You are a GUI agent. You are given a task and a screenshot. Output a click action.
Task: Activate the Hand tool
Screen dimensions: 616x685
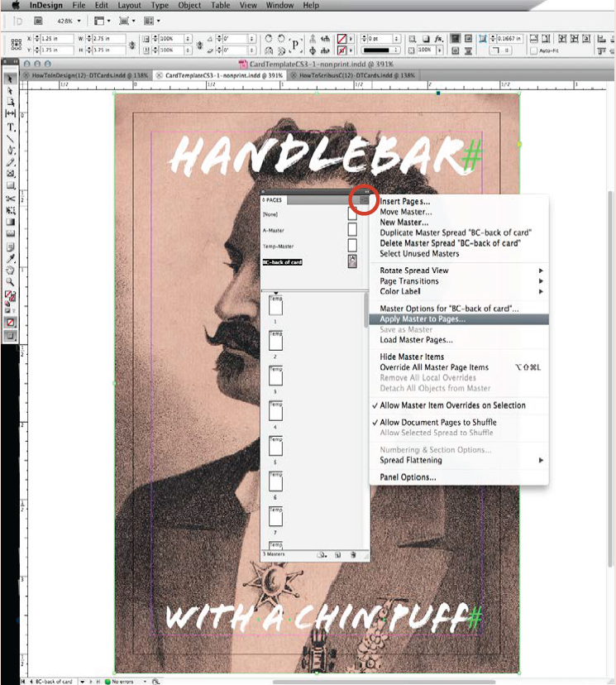(x=11, y=270)
